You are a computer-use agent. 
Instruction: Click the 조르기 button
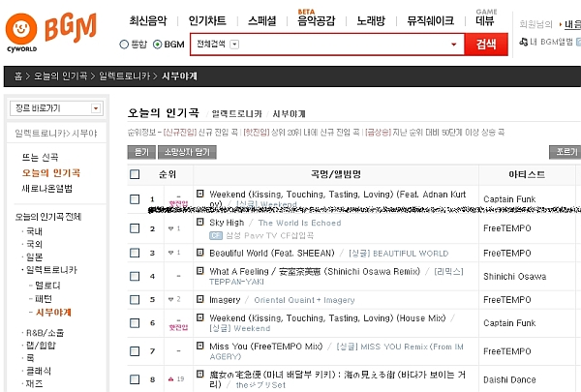point(566,152)
